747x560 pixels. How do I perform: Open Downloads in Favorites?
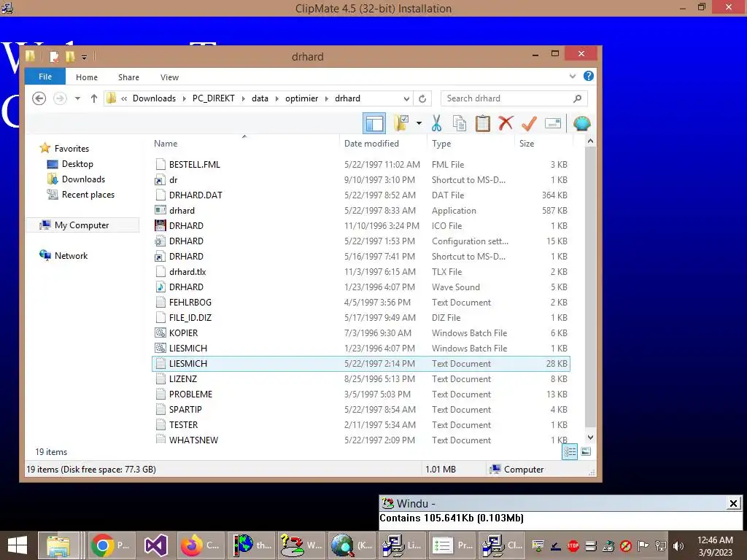click(x=83, y=179)
